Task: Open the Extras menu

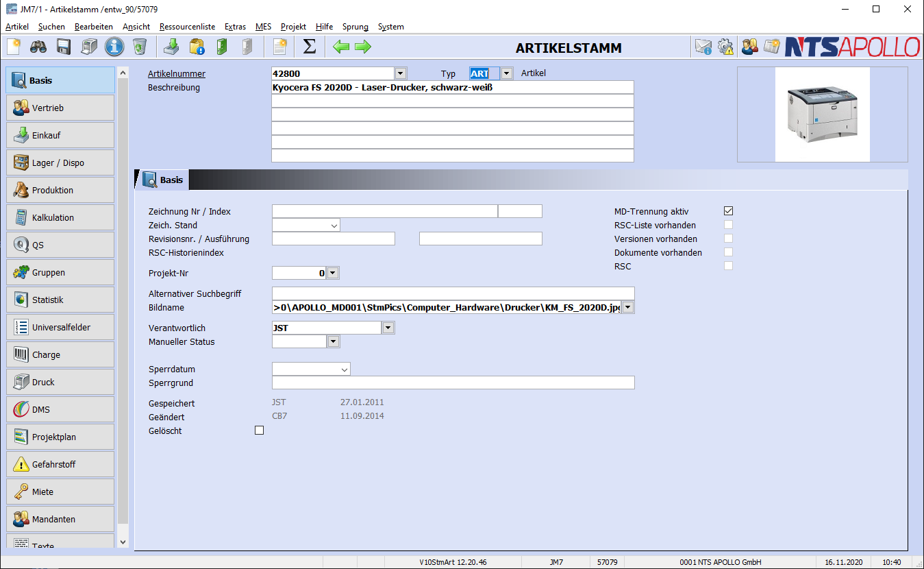Action: (235, 27)
